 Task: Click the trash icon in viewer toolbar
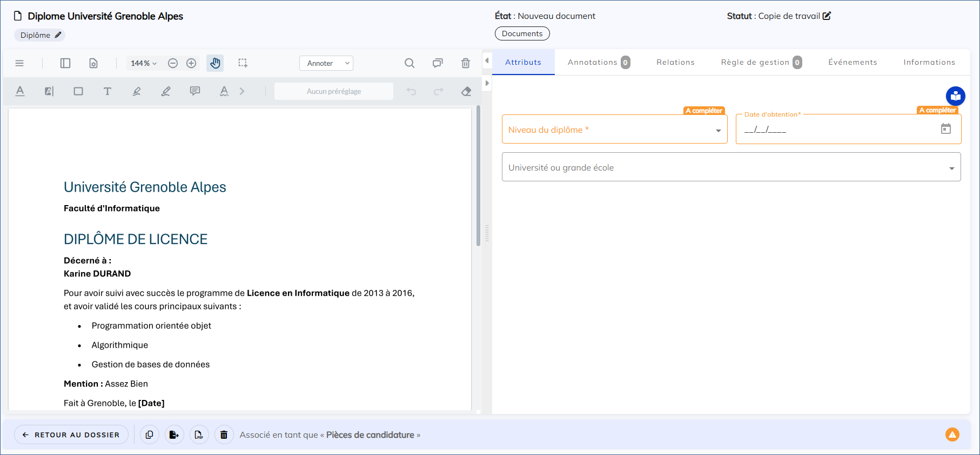click(x=466, y=63)
